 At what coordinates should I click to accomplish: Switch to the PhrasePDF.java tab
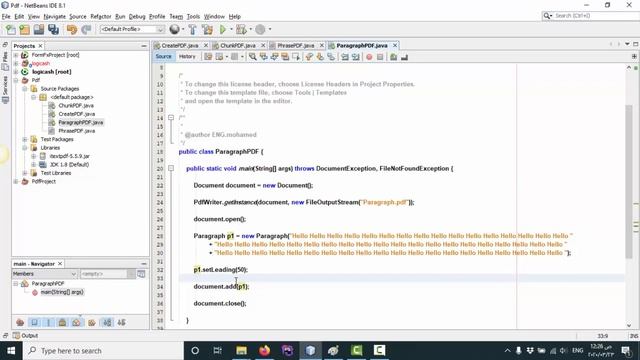(296, 46)
